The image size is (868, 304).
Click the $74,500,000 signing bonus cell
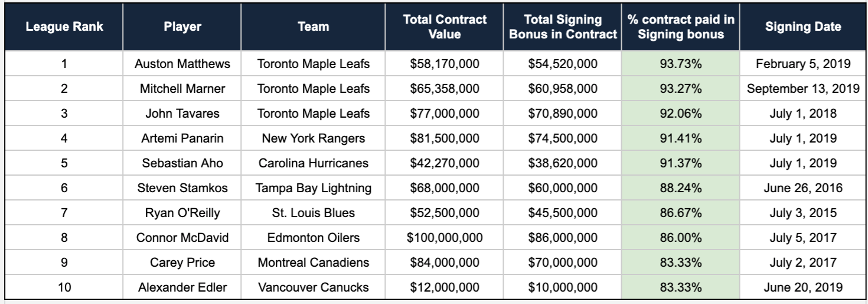click(x=563, y=138)
